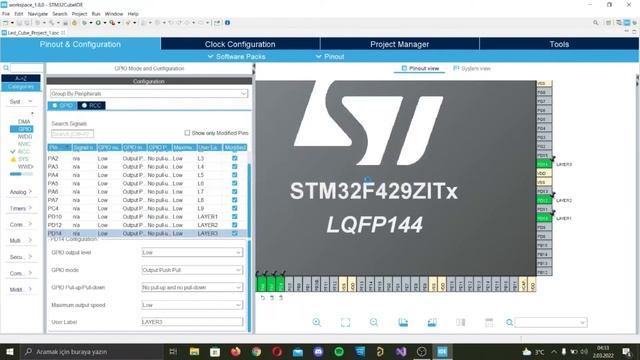Expand Pinout dropdown menu
Viewport: 640px width, 360px height.
[330, 57]
